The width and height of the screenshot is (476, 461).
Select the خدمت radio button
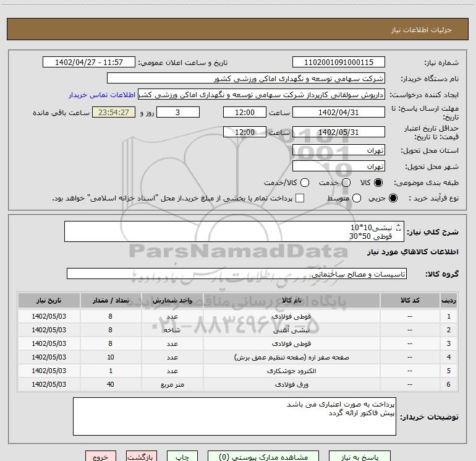(346, 183)
